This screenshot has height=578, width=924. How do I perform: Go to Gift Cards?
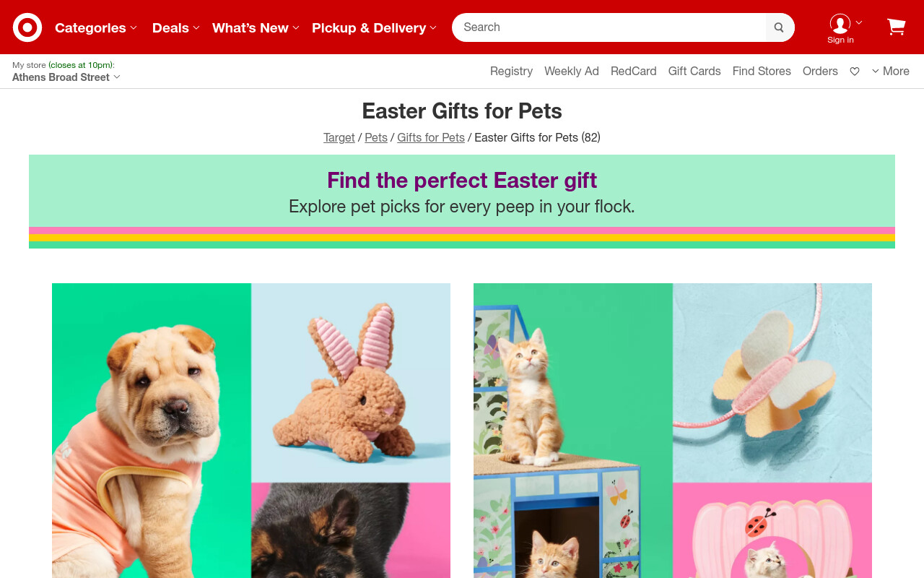(x=694, y=71)
